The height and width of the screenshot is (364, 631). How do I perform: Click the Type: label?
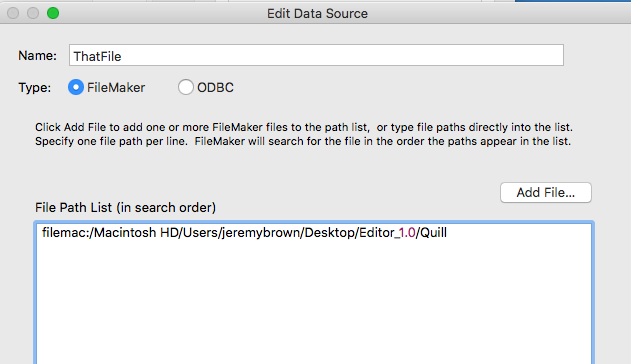(35, 88)
